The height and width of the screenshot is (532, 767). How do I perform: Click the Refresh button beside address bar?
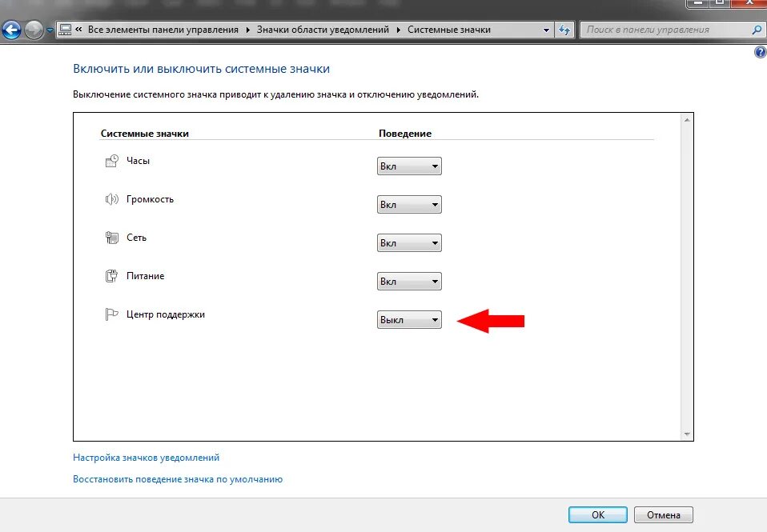[564, 30]
